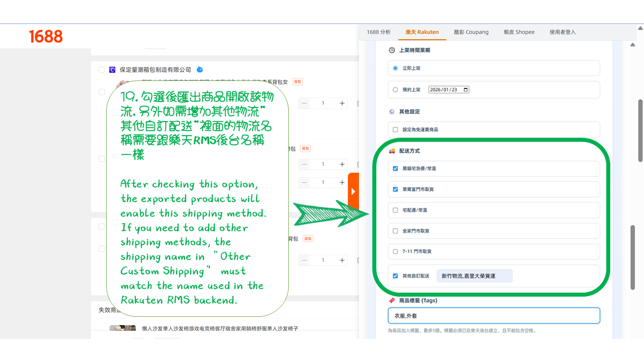Click the truck icon beside 配送方式
Screen dimensions: 644x362
point(391,150)
